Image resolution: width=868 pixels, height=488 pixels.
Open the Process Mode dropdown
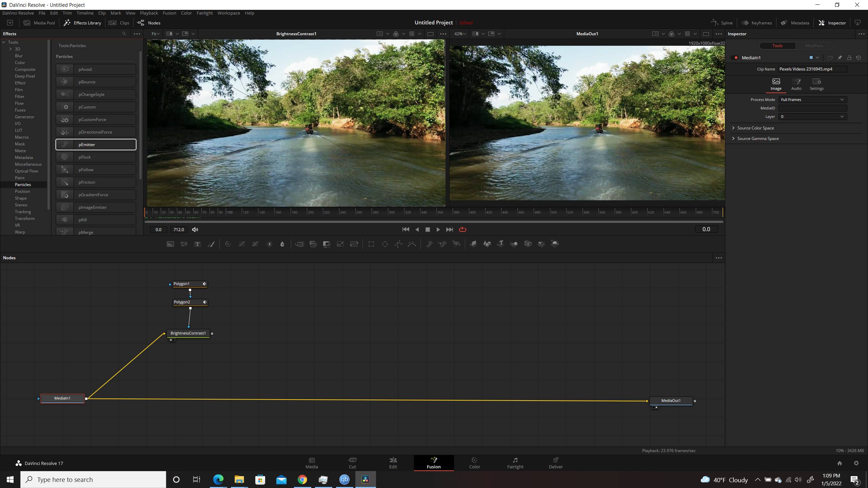tap(812, 100)
